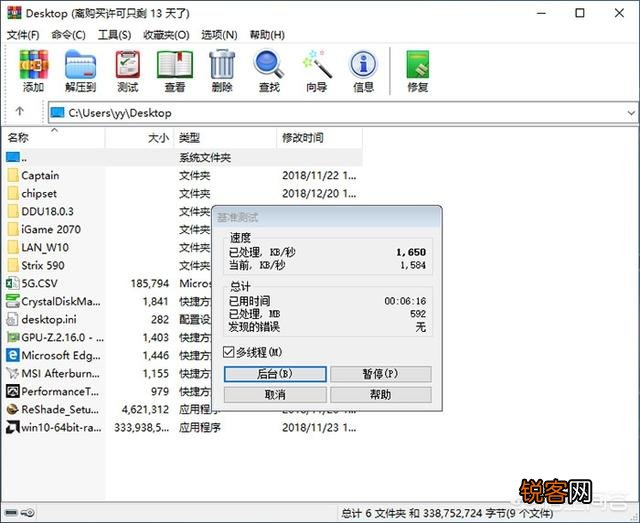
Task: Sort by the 名称 column header
Action: tap(53, 138)
